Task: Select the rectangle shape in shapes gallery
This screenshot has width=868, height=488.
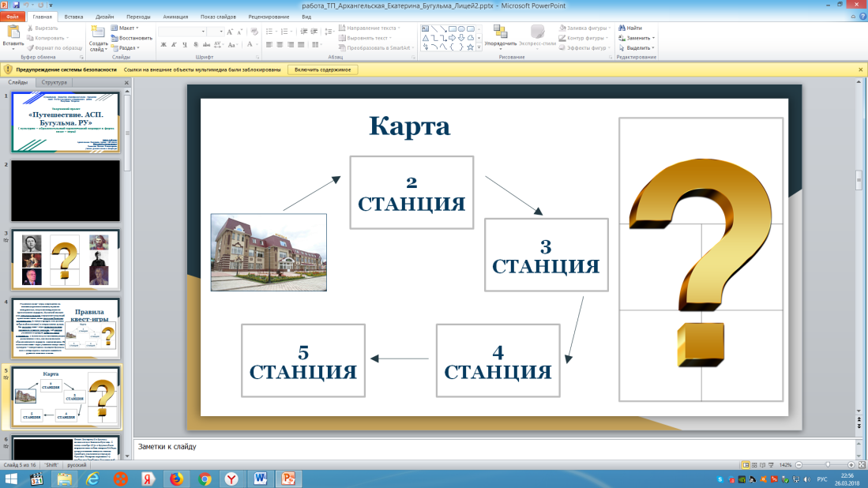Action: (453, 28)
